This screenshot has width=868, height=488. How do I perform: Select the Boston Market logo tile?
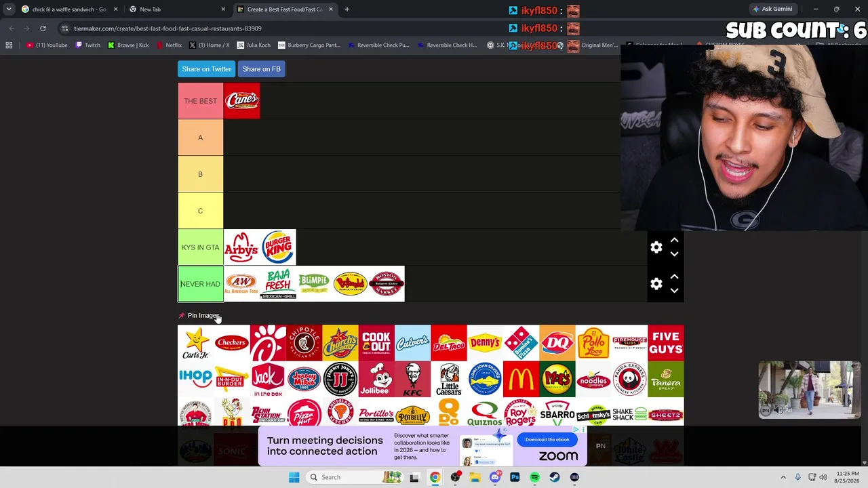(387, 284)
